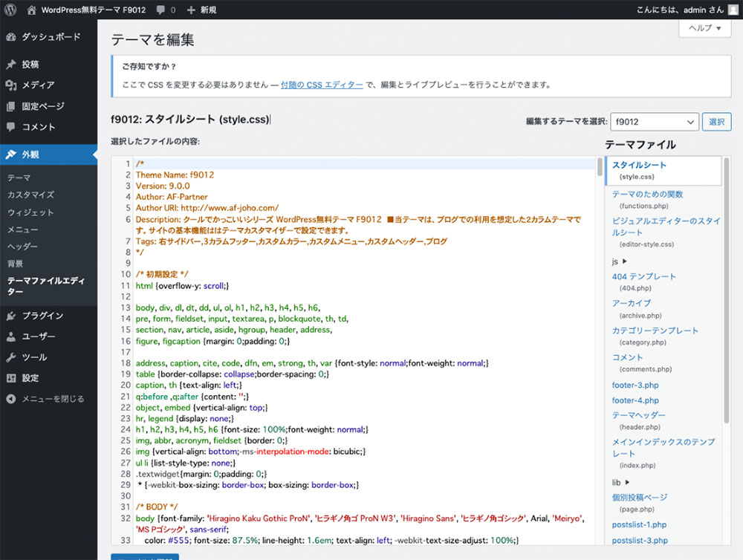
Task: Expand the js folder in theme files
Action: (x=620, y=261)
